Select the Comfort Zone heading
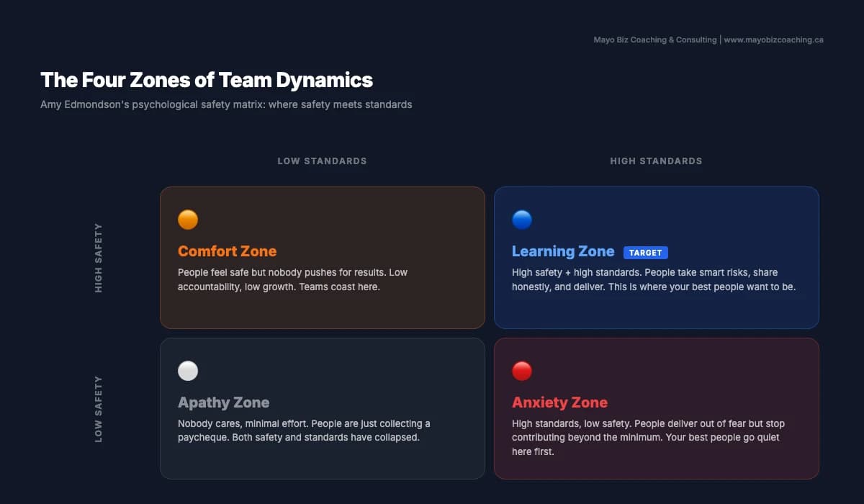The image size is (864, 504). 228,251
